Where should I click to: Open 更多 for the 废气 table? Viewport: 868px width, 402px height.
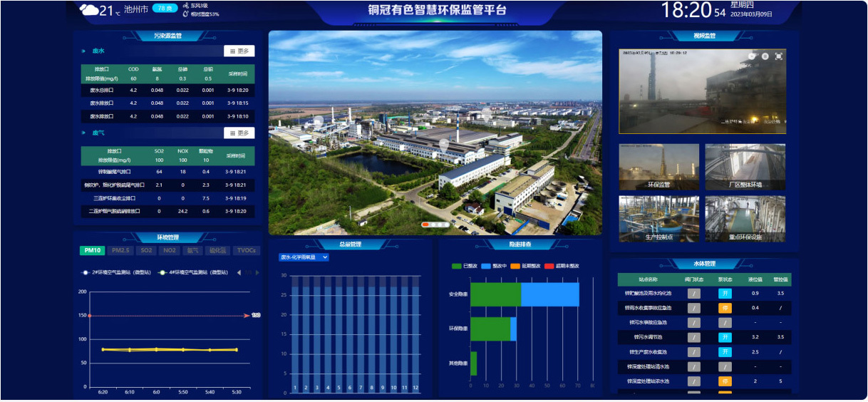[x=239, y=133]
